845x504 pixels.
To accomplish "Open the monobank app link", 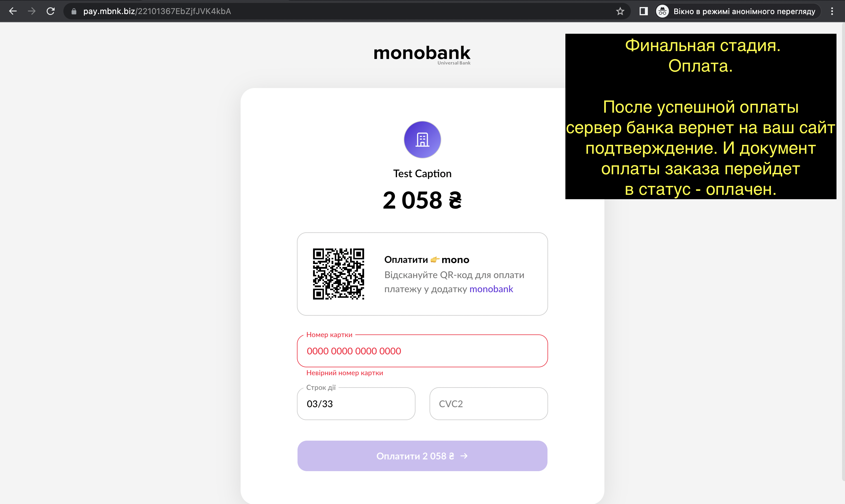I will tap(491, 289).
